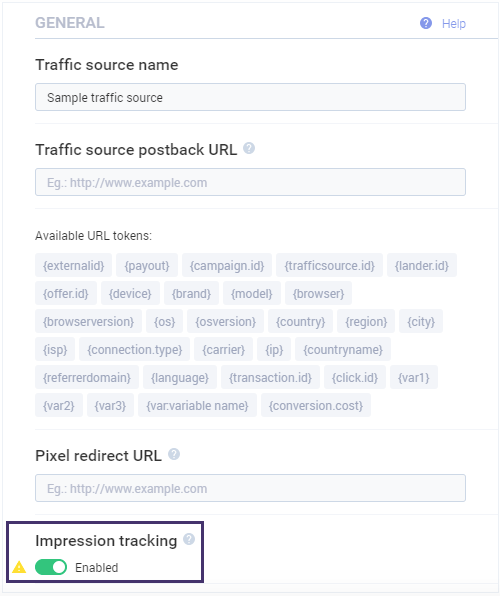Image resolution: width=500 pixels, height=596 pixels.
Task: Click the postback URL help tooltip icon
Action: click(249, 148)
